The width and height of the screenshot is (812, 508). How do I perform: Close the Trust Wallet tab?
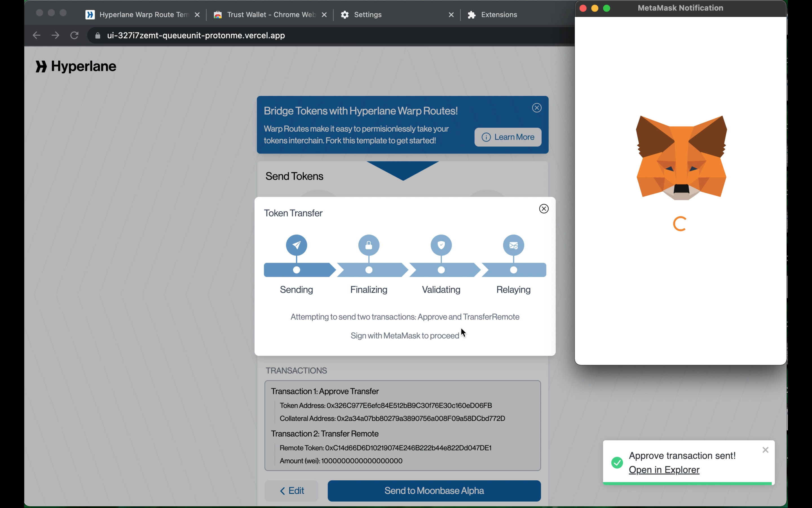324,15
